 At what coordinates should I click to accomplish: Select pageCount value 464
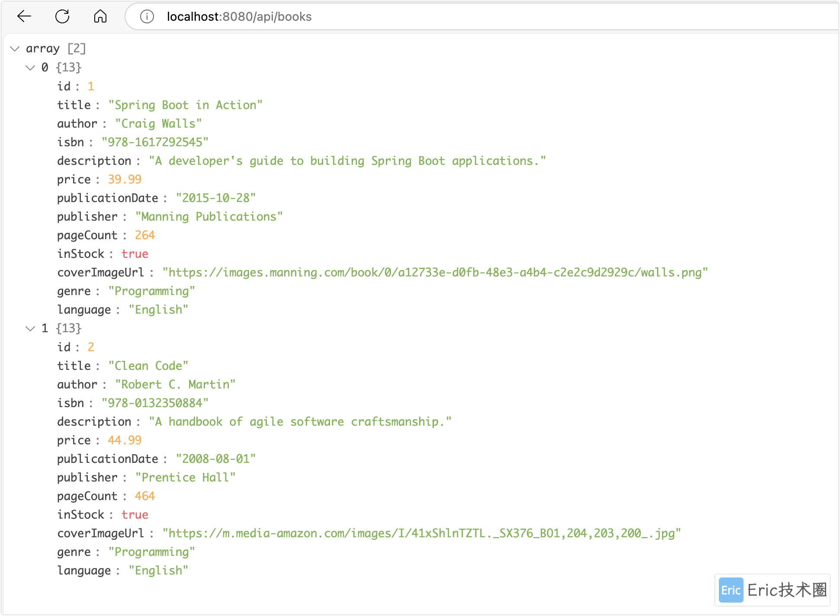[x=145, y=496]
